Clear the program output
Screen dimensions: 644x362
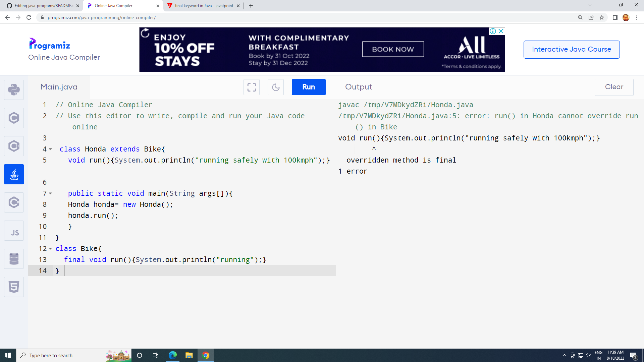(614, 87)
